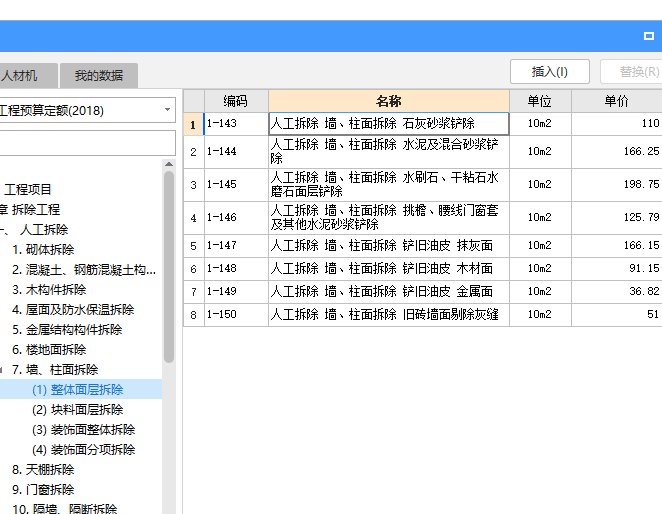Click code cell 1-149
The height and width of the screenshot is (514, 662).
coord(236,291)
